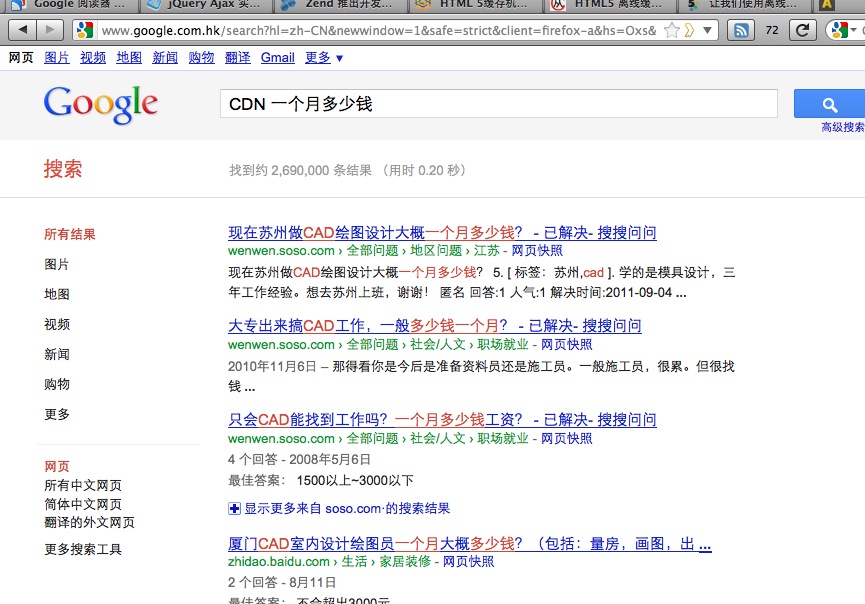The width and height of the screenshot is (865, 604).
Task: Switch to the 让我们使用离线 tab
Action: [745, 5]
